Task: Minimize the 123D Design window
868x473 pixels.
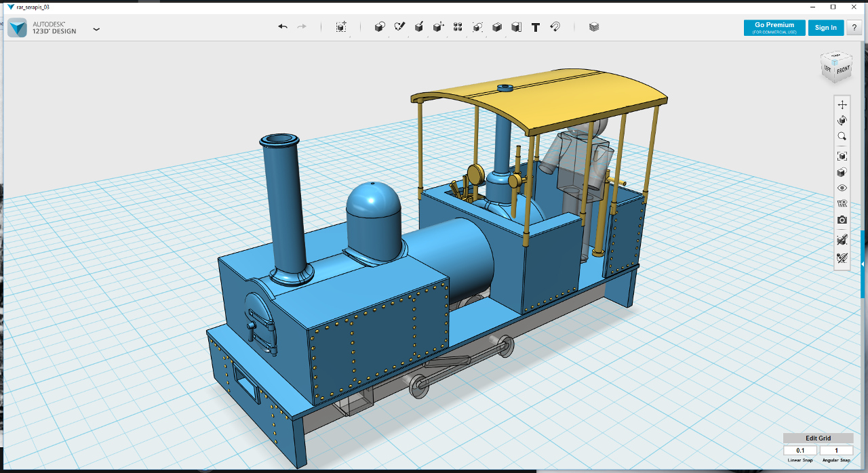Action: pyautogui.click(x=813, y=7)
